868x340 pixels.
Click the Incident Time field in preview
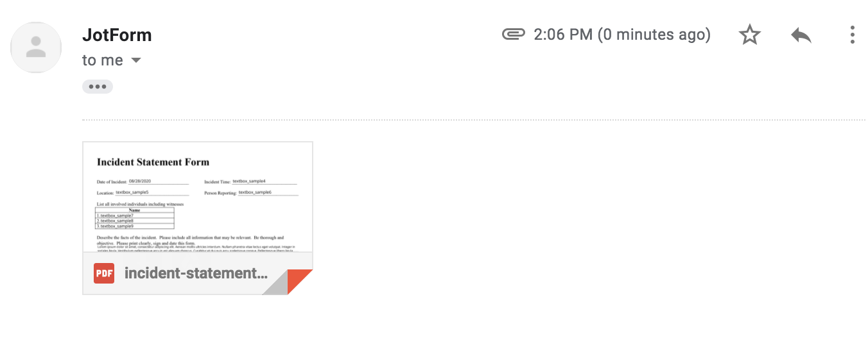pos(264,182)
